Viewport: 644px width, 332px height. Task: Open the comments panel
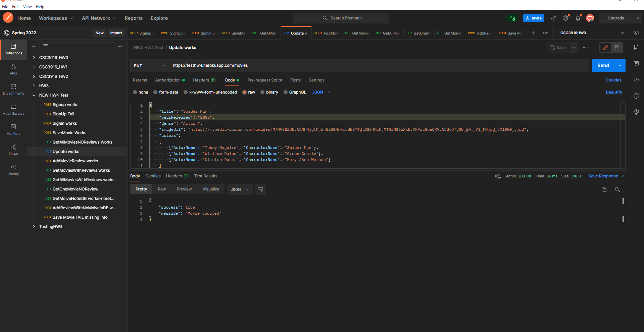(636, 63)
